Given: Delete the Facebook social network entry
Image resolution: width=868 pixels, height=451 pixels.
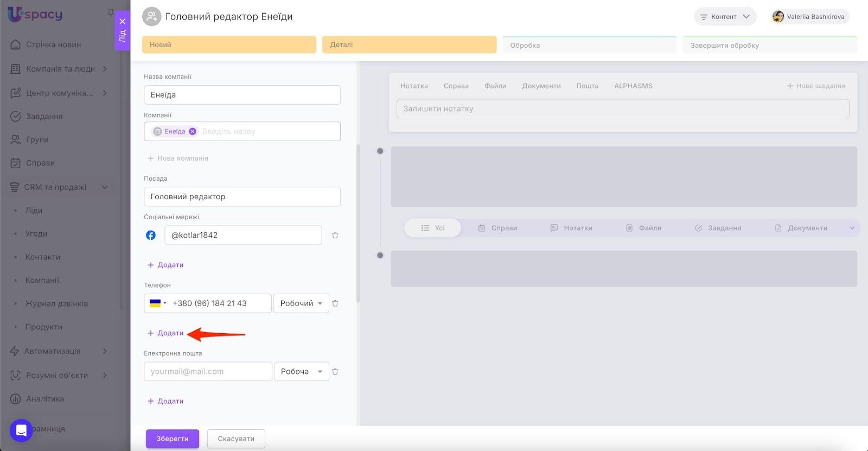Looking at the screenshot, I should point(335,235).
